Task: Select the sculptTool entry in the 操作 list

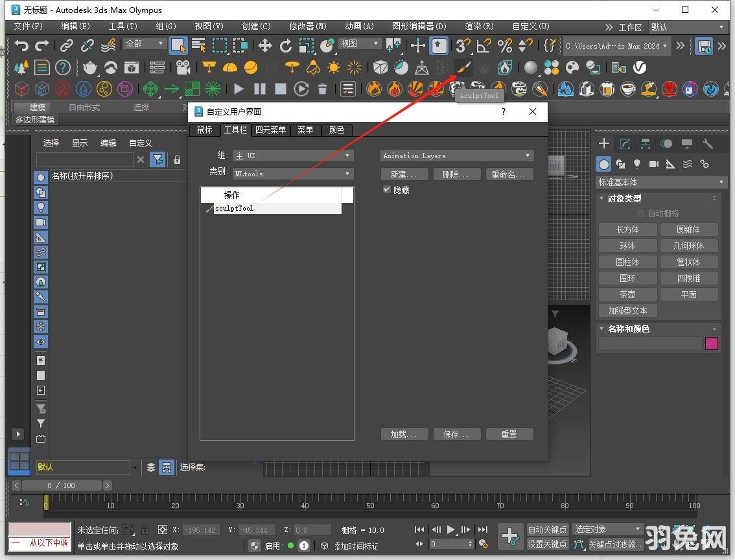Action: (235, 208)
